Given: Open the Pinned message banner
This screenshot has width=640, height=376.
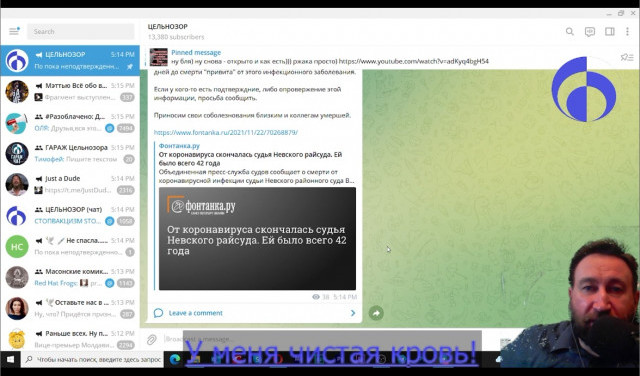Looking at the screenshot, I should pos(318,57).
